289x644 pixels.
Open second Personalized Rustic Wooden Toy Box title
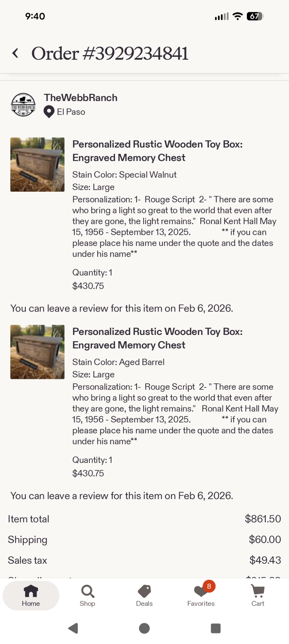click(157, 338)
